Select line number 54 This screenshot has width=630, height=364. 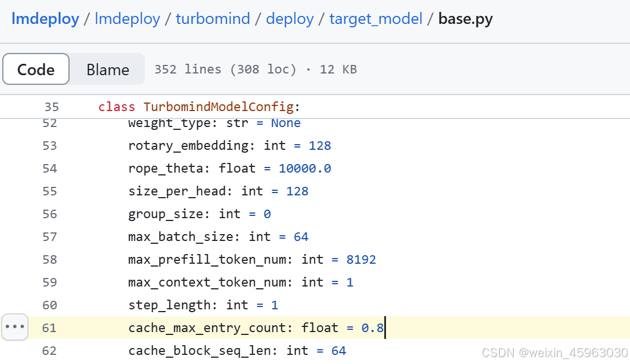point(50,169)
